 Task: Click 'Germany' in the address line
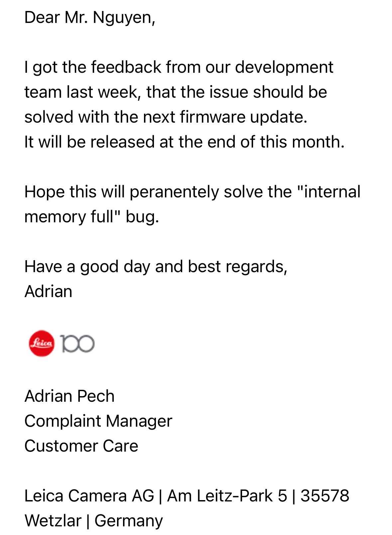(x=129, y=521)
